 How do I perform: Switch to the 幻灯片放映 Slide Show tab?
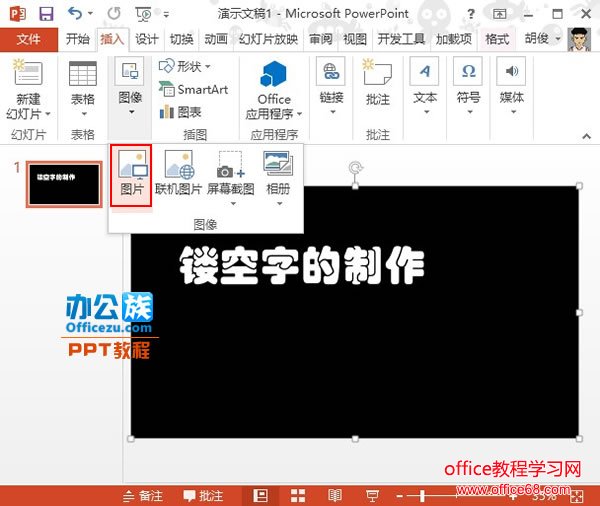click(x=268, y=39)
